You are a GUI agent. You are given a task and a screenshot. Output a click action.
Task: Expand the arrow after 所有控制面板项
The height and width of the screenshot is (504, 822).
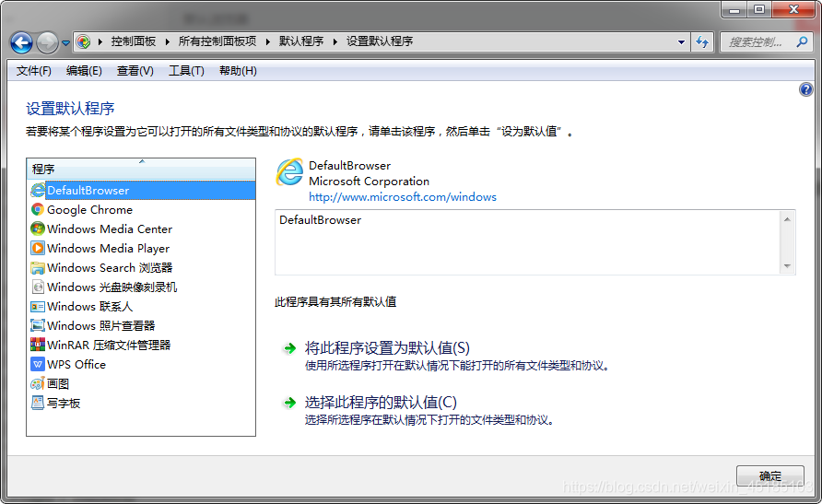click(x=267, y=41)
